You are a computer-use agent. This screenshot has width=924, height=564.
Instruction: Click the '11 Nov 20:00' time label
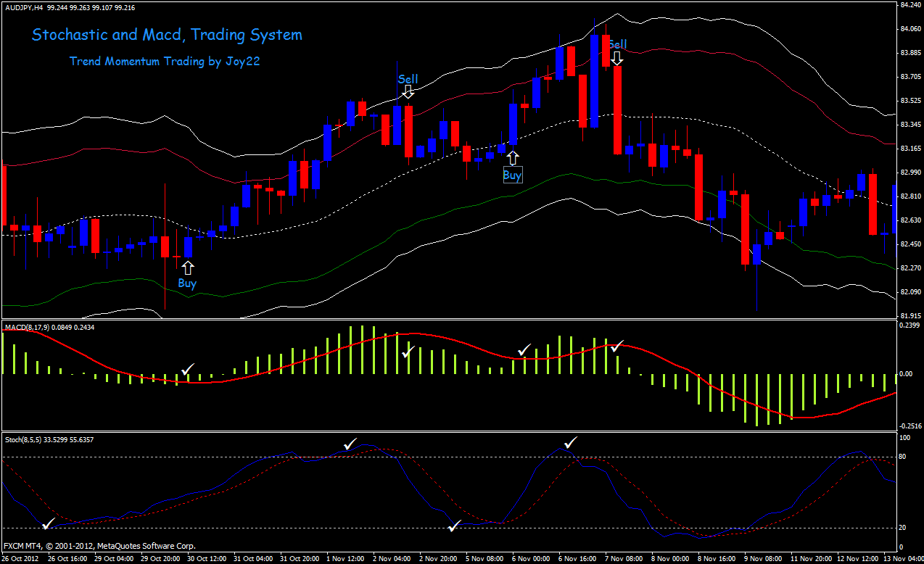(813, 559)
